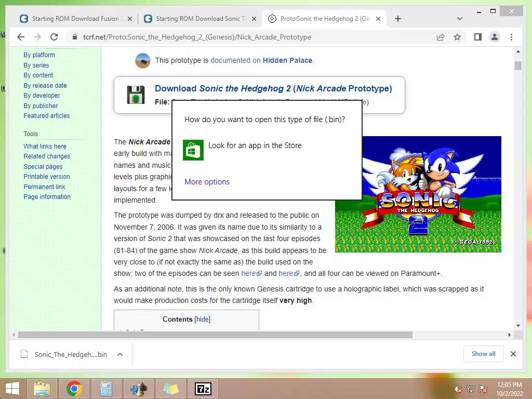Open a new tab with the plus button

coord(398,19)
